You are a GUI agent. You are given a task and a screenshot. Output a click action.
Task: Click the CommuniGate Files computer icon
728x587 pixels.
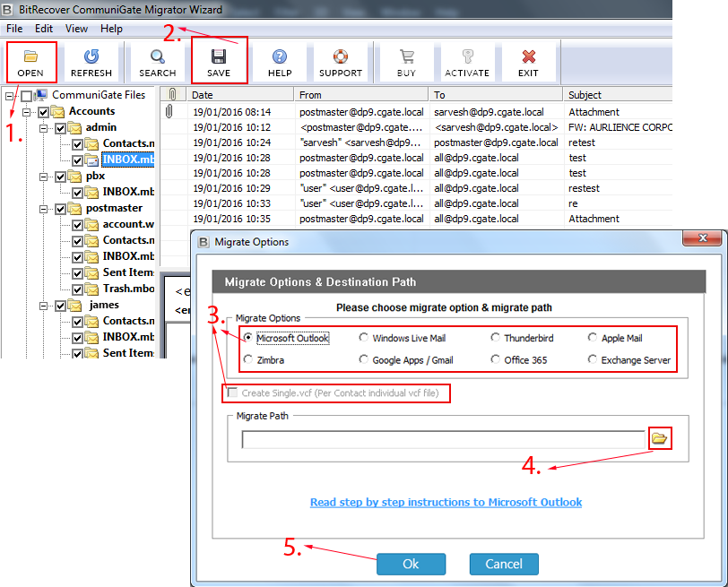pyautogui.click(x=41, y=95)
